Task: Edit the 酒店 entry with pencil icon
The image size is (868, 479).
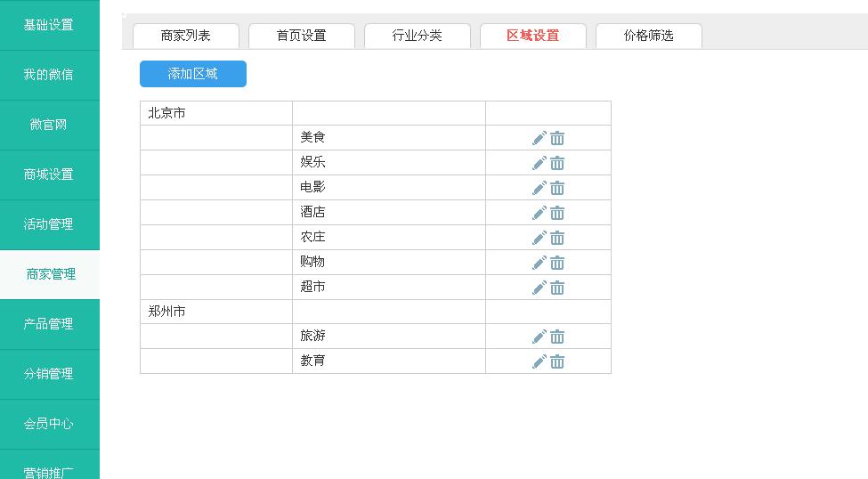Action: coord(539,213)
